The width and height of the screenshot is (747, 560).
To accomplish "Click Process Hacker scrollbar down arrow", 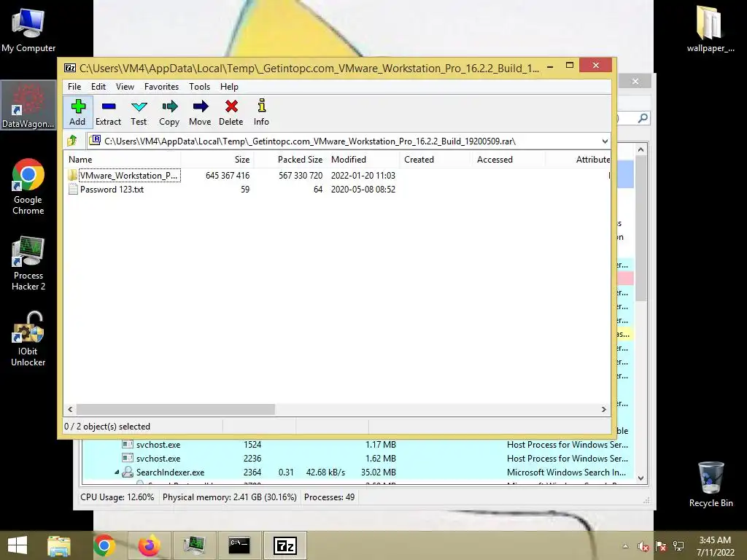I will (x=640, y=478).
